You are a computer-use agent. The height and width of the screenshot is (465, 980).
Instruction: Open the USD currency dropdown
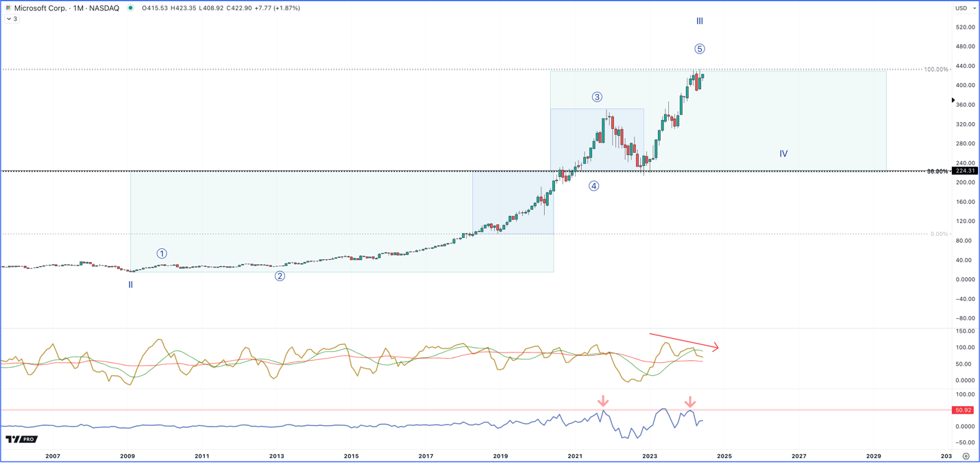[966, 8]
